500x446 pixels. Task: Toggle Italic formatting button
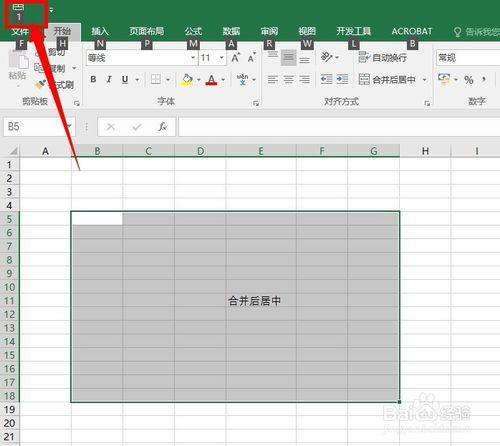coord(109,79)
